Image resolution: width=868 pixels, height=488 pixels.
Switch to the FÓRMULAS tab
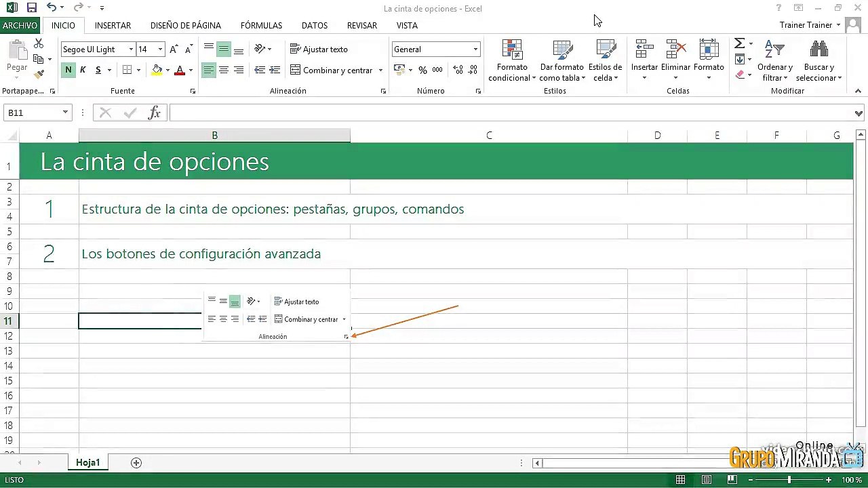(x=261, y=25)
